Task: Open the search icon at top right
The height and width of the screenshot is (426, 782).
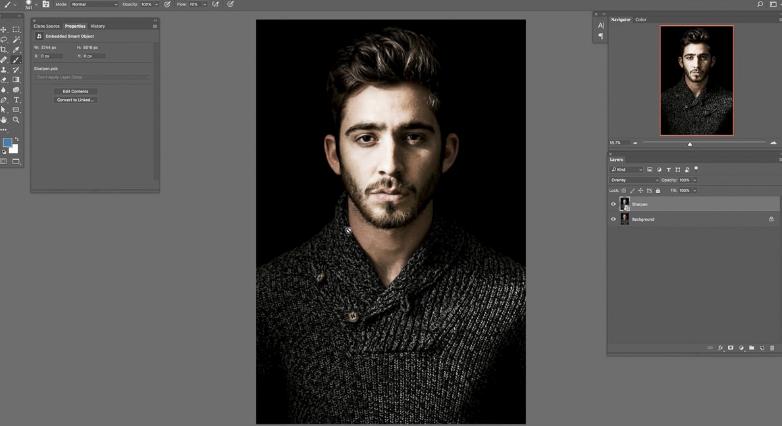Action: tap(760, 4)
